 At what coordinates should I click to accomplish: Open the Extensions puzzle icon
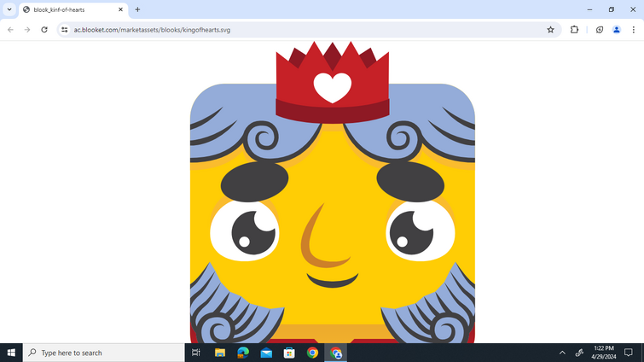tap(574, 30)
